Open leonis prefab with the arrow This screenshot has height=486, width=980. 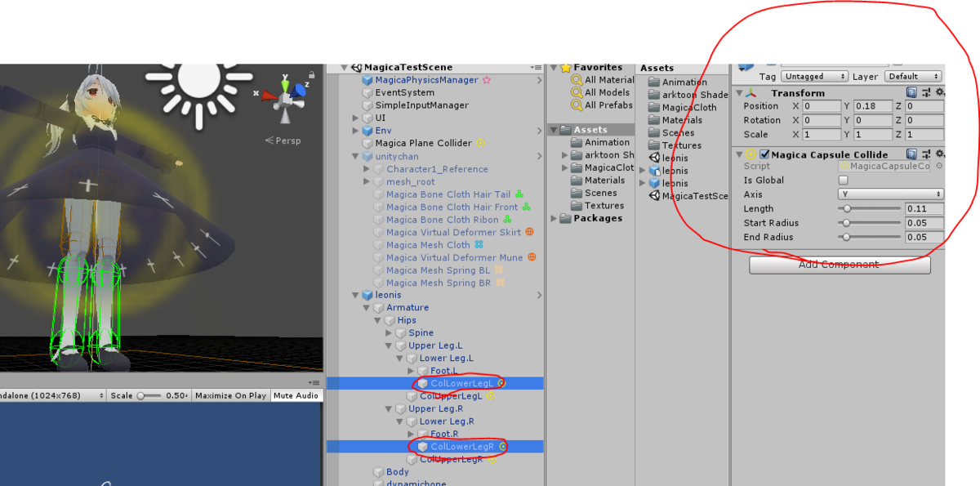click(539, 295)
